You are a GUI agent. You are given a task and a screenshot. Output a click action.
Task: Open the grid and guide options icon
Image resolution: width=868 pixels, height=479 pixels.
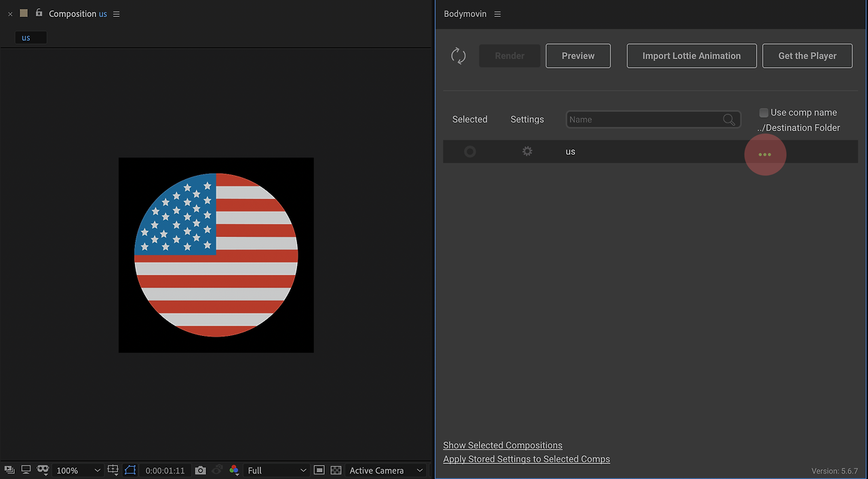113,470
